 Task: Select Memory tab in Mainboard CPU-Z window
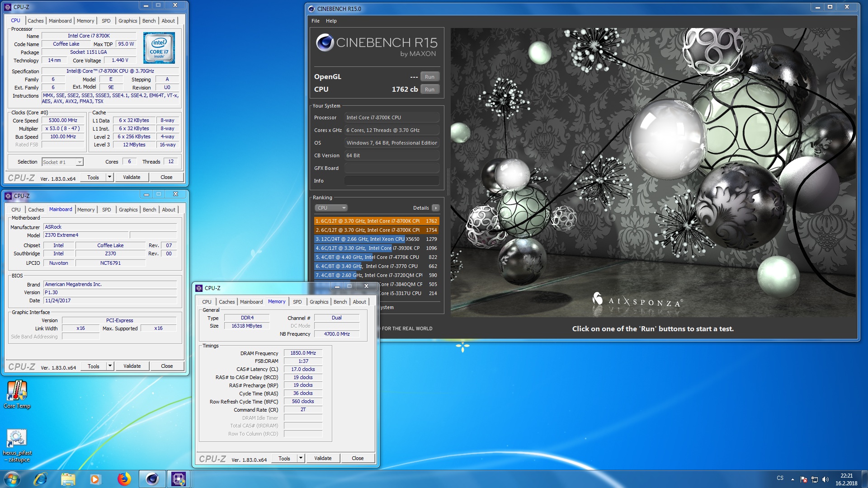pos(86,210)
